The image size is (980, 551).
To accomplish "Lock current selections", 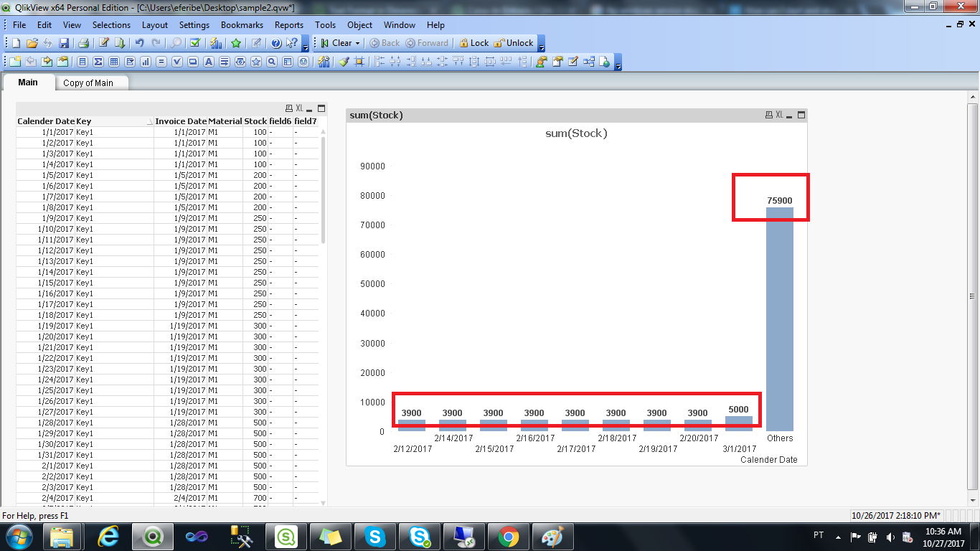I will coord(473,43).
